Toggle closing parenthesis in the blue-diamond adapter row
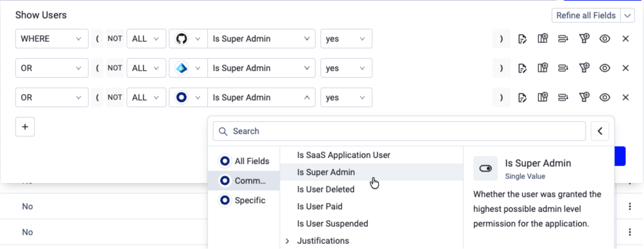 501,68
